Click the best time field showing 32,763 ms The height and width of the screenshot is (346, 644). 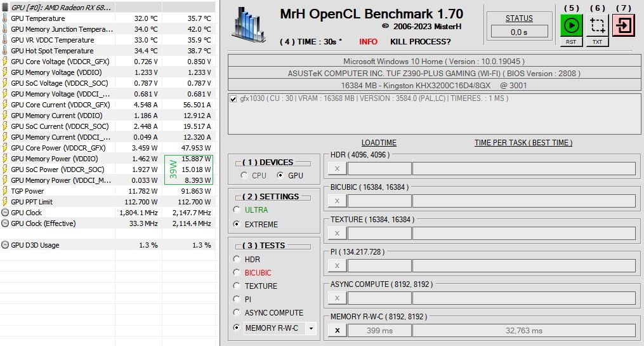click(x=523, y=330)
